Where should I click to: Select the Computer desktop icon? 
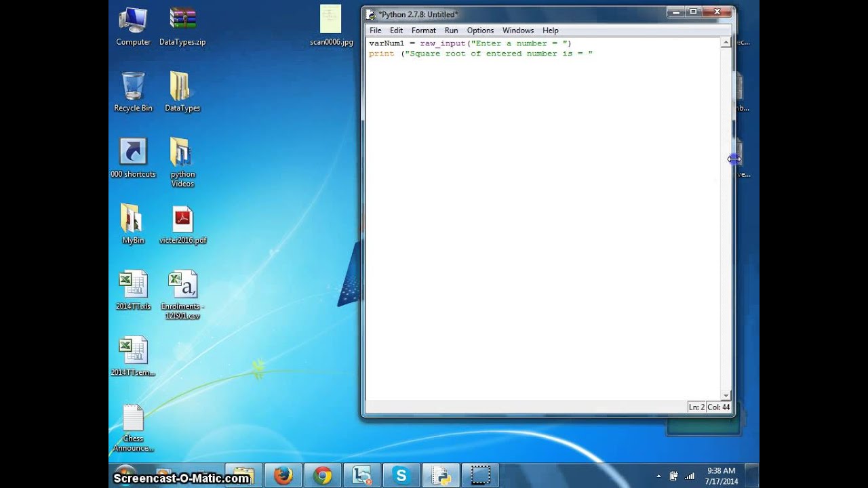click(x=133, y=27)
